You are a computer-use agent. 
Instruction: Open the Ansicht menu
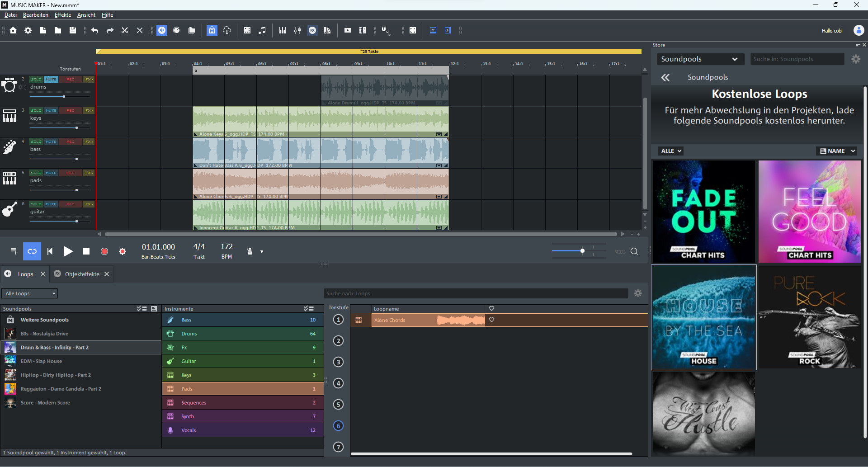(x=86, y=15)
